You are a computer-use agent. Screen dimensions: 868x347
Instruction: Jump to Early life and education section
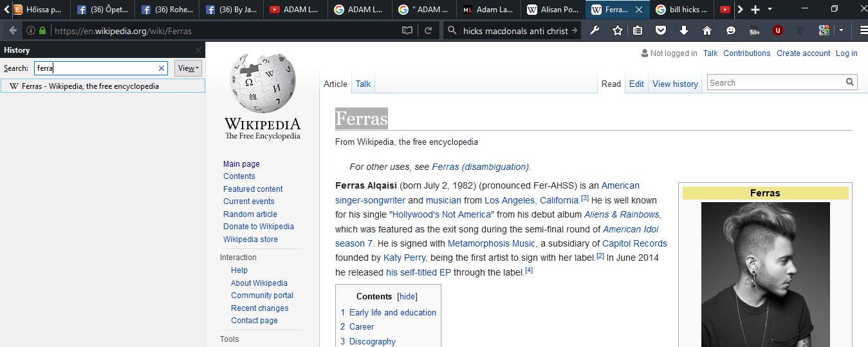tap(392, 312)
